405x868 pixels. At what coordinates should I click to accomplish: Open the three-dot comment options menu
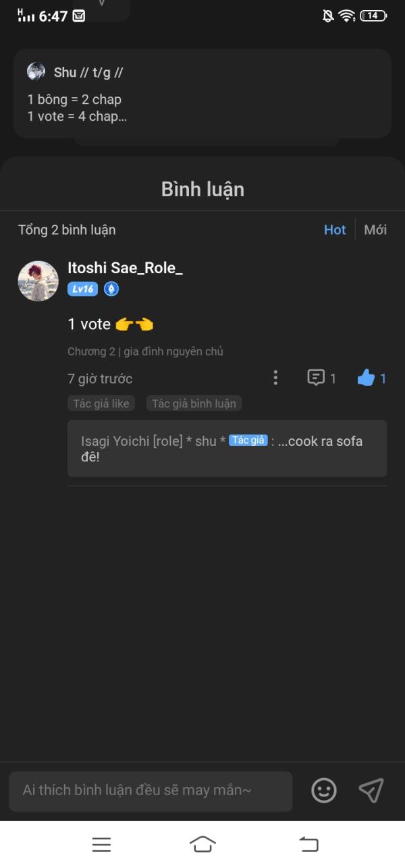click(275, 378)
